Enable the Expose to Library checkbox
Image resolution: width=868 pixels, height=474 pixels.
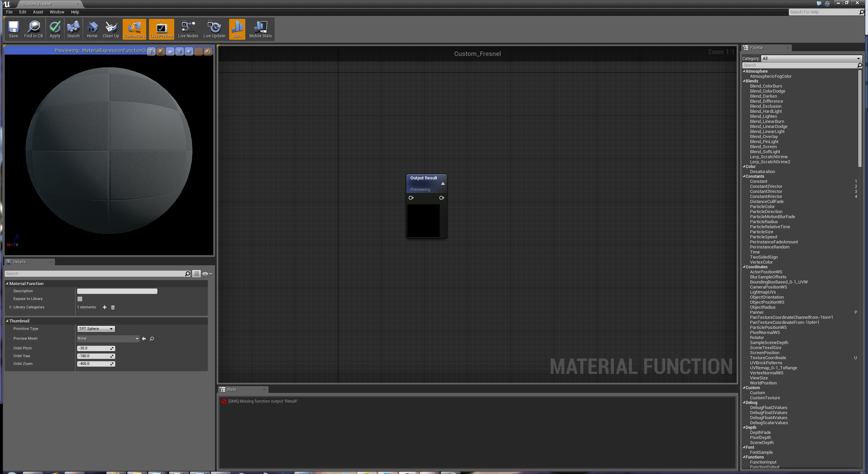(x=80, y=299)
